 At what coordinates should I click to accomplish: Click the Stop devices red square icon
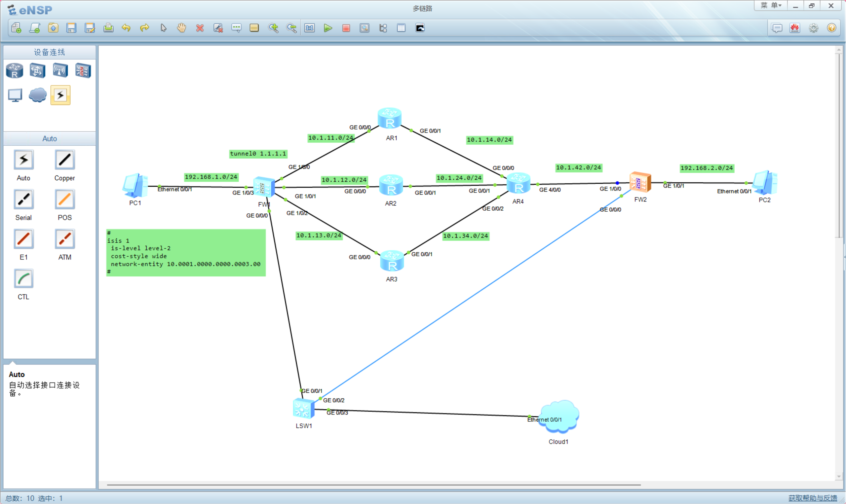346,28
